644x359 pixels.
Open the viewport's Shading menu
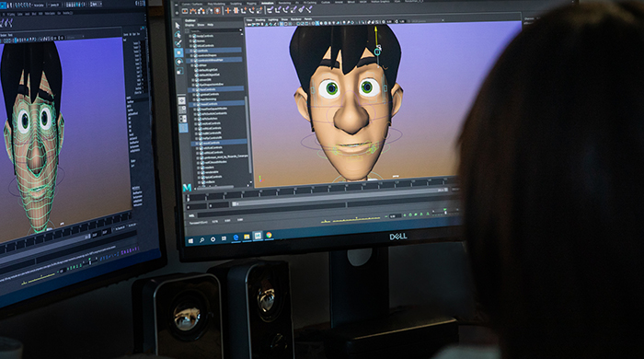pyautogui.click(x=260, y=19)
